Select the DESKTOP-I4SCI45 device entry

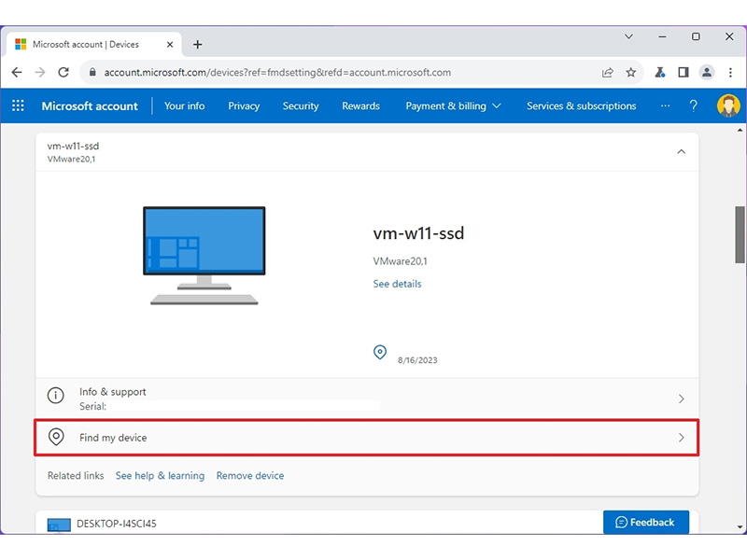(116, 524)
